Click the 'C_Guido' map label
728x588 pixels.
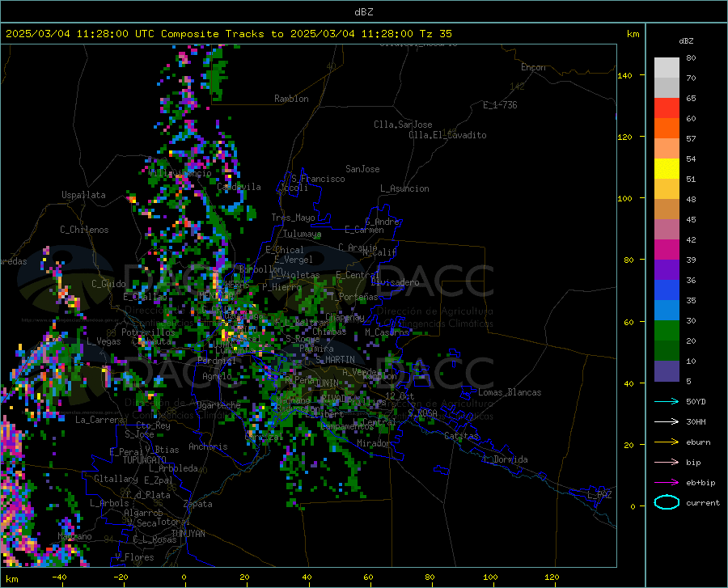[x=108, y=284]
